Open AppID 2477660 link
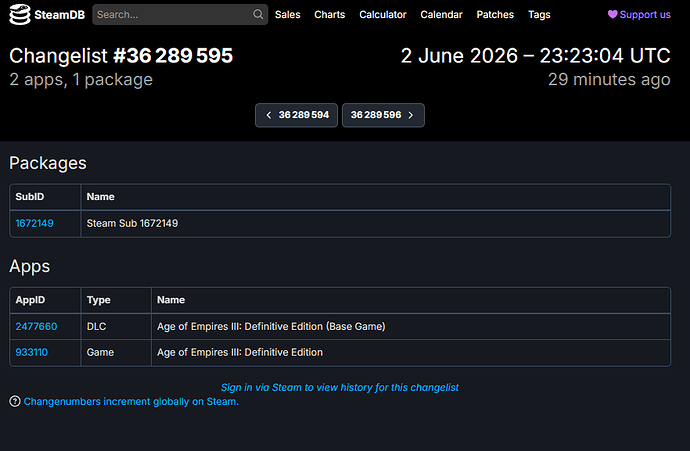690x451 pixels. [x=36, y=326]
